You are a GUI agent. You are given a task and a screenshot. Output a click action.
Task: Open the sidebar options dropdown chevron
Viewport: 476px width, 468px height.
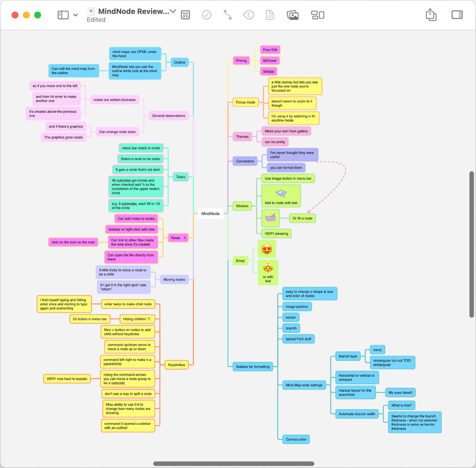pyautogui.click(x=75, y=15)
